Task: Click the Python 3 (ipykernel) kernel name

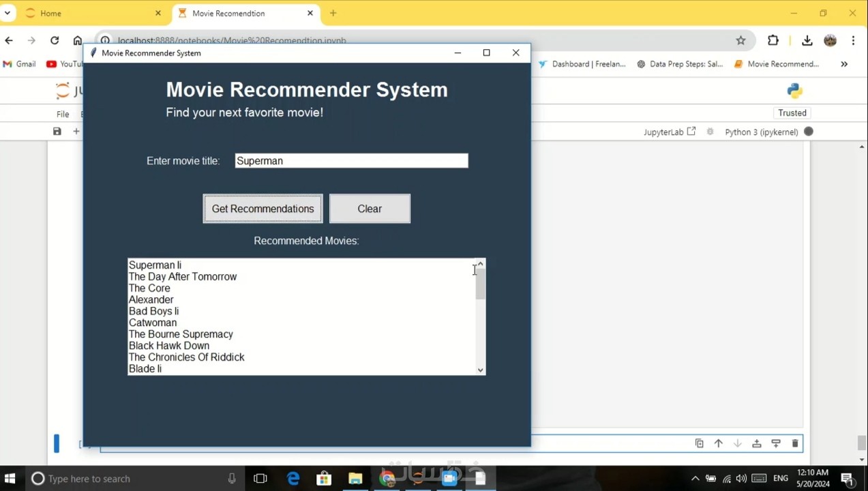Action: (x=762, y=132)
